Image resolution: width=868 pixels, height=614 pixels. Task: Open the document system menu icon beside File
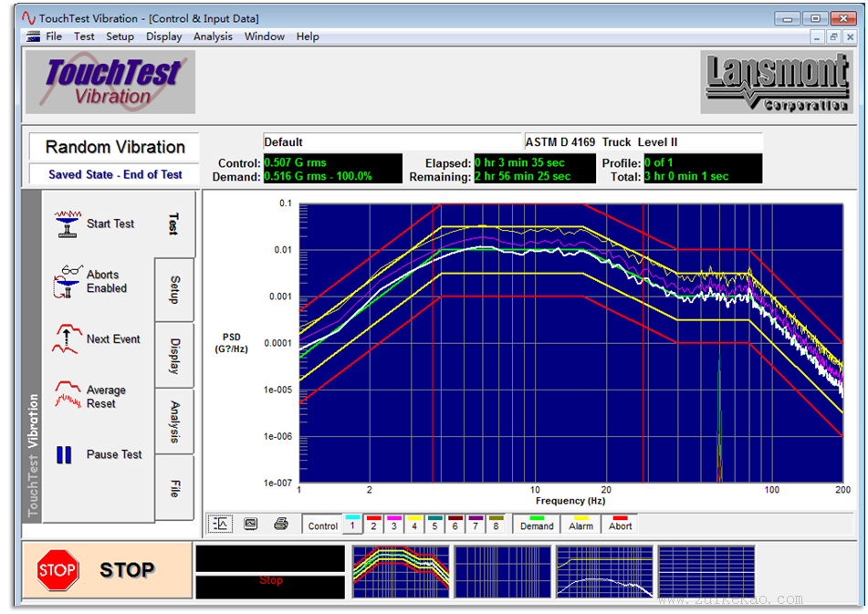point(33,36)
